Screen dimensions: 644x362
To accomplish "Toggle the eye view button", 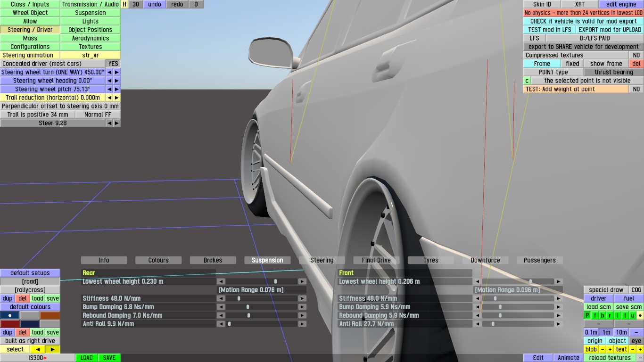I will [x=636, y=341].
